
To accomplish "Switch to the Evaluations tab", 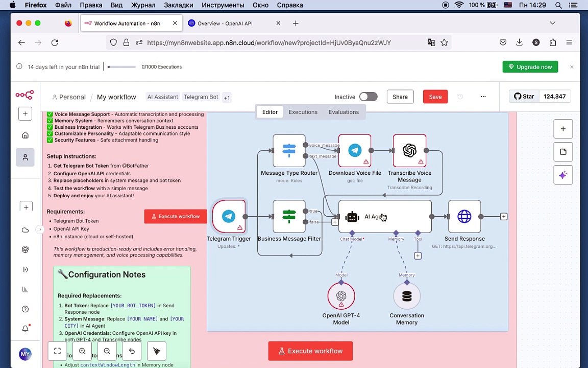I will coord(344,112).
